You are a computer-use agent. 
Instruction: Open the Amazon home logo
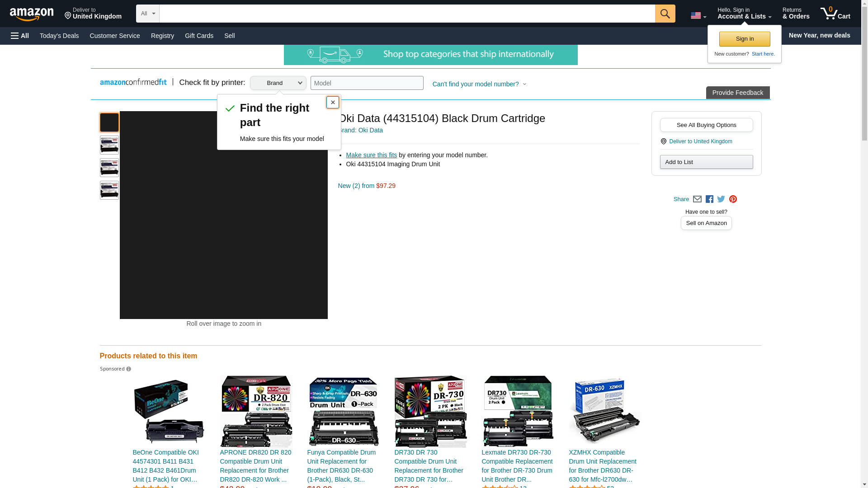click(32, 14)
